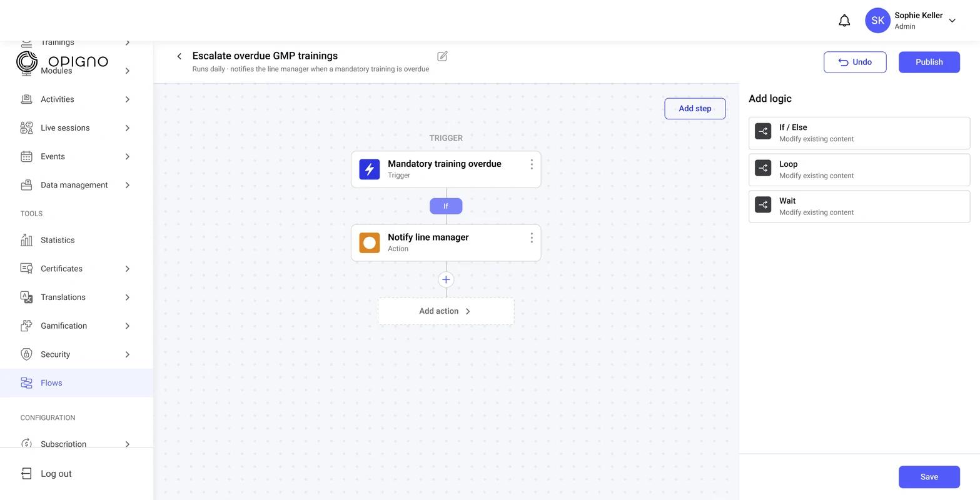The width and height of the screenshot is (980, 500).
Task: Click the Log out icon
Action: click(x=26, y=474)
